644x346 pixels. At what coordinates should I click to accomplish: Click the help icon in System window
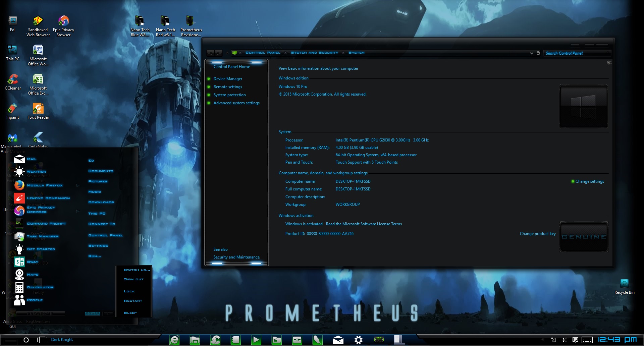(609, 63)
